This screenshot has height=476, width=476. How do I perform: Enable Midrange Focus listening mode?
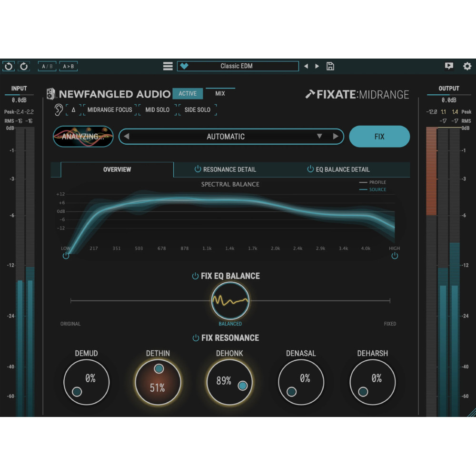[x=109, y=109]
